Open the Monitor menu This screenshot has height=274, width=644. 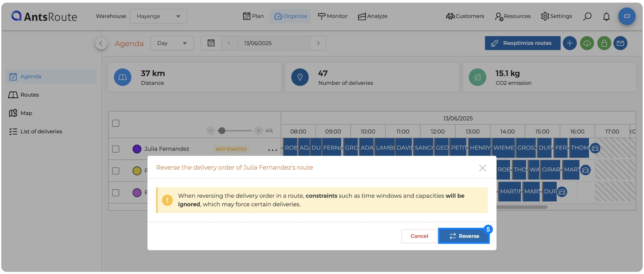[x=333, y=16]
